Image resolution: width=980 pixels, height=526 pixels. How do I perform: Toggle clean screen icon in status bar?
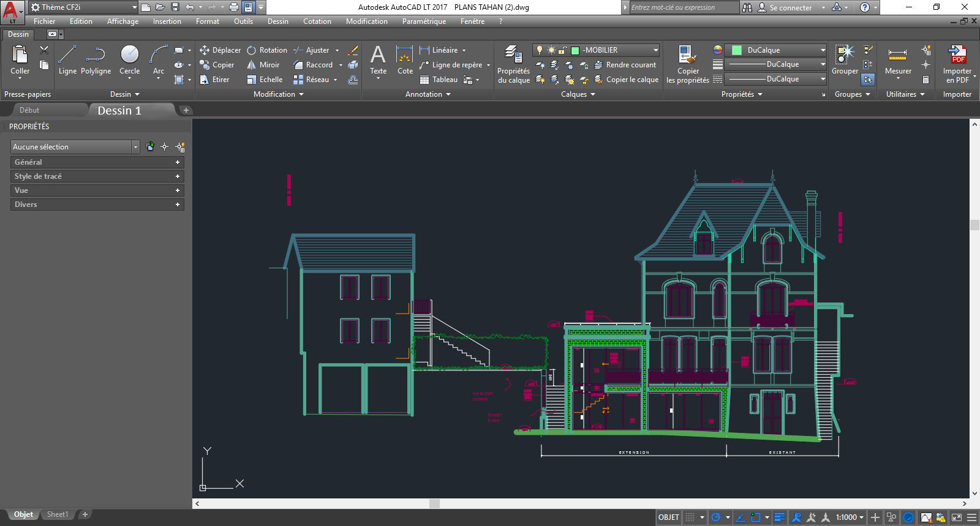pos(957,517)
